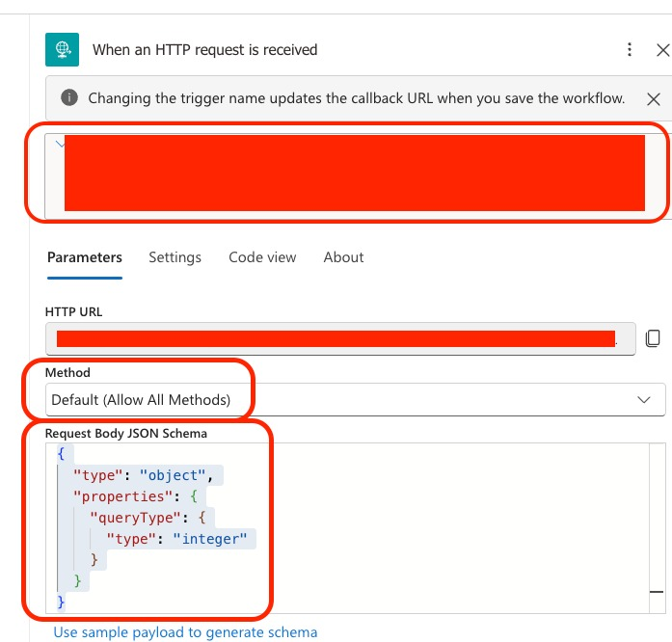Screen dimensions: 672x642
Task: Expand the Method dropdown chevron
Action: pyautogui.click(x=645, y=399)
